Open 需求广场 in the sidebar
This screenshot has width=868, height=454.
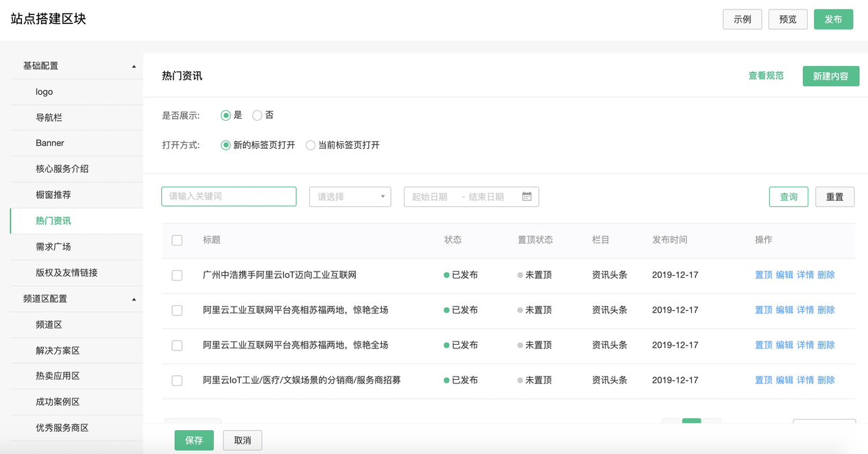point(76,246)
